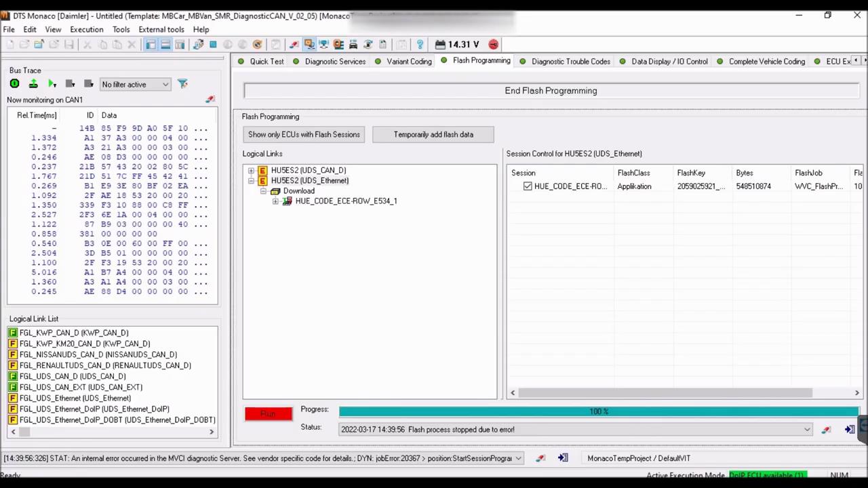
Task: Click the Session Control horizontal scrollbar
Action: 665,393
